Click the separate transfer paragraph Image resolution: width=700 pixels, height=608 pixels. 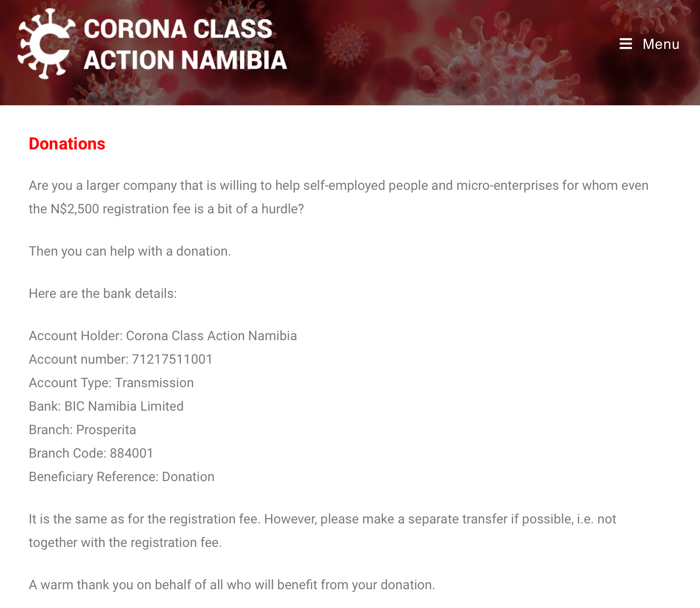322,531
